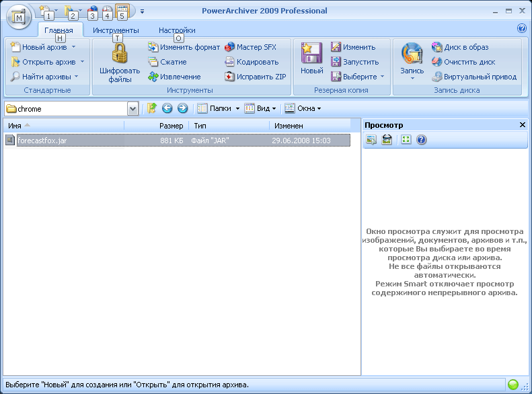Viewport: 532px width, 394px height.
Task: Click the green fullscreen preview icon
Action: (x=406, y=140)
